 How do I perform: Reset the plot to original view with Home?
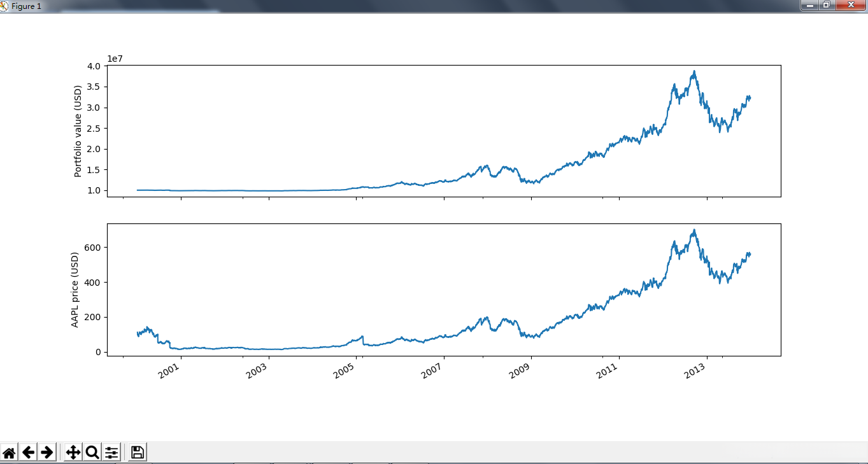coord(9,453)
